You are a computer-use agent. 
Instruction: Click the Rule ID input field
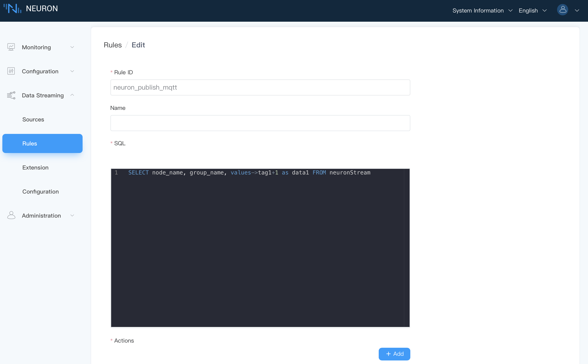pyautogui.click(x=260, y=87)
